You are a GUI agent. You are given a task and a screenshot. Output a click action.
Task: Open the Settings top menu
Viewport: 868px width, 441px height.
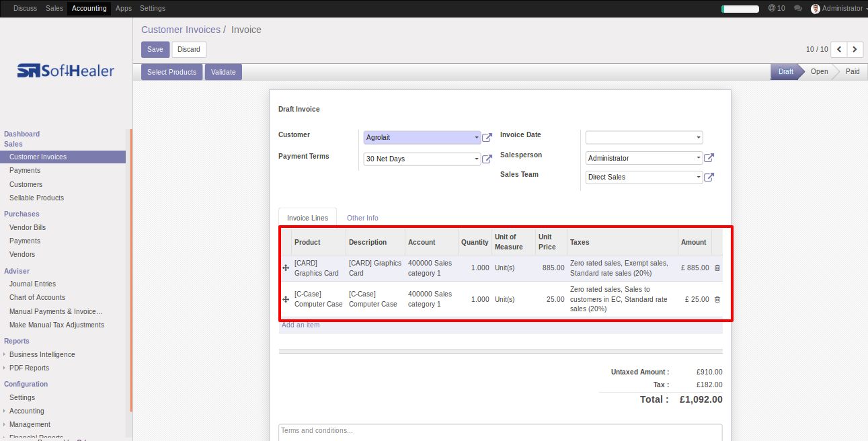(153, 8)
